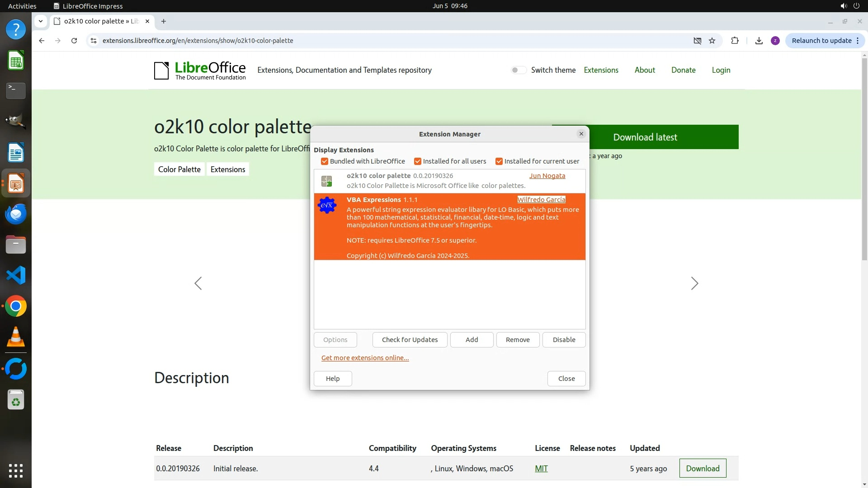Click the Check for Updates button

point(410,340)
